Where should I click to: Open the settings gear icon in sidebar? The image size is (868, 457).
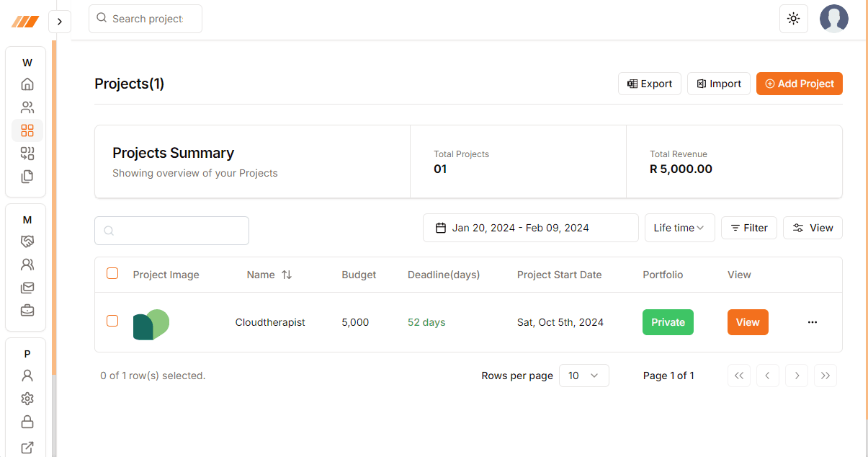point(27,399)
